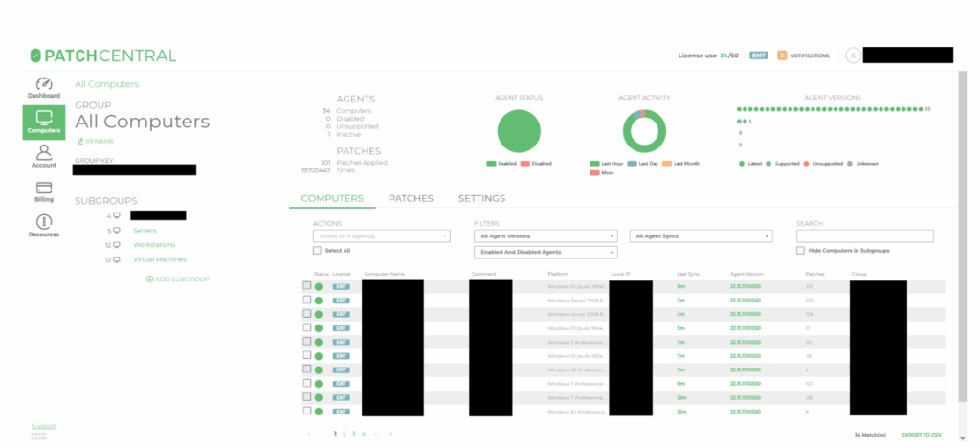Tick checkbox for the 8m sync row

coord(307,383)
